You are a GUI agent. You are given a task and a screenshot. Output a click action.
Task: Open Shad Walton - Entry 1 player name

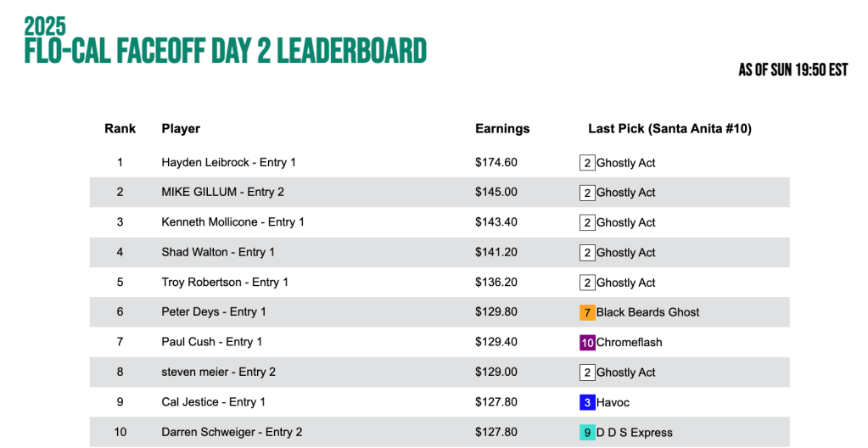click(x=218, y=252)
